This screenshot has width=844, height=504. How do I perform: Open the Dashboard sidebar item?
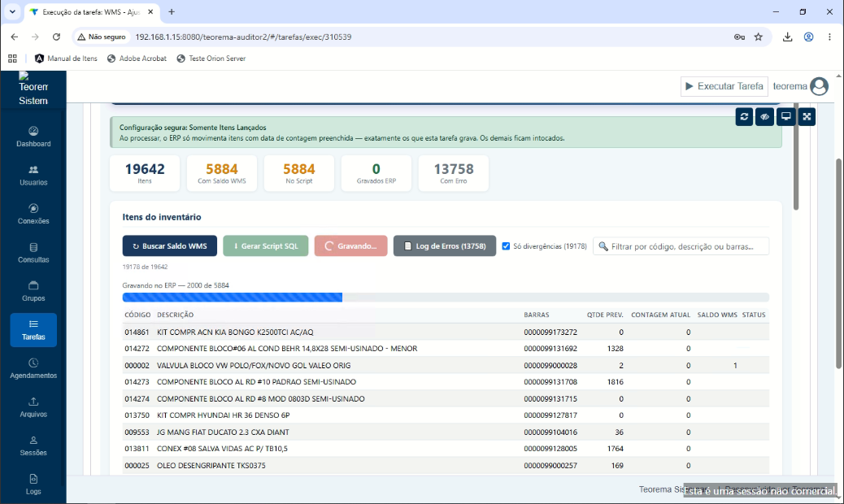(33, 137)
